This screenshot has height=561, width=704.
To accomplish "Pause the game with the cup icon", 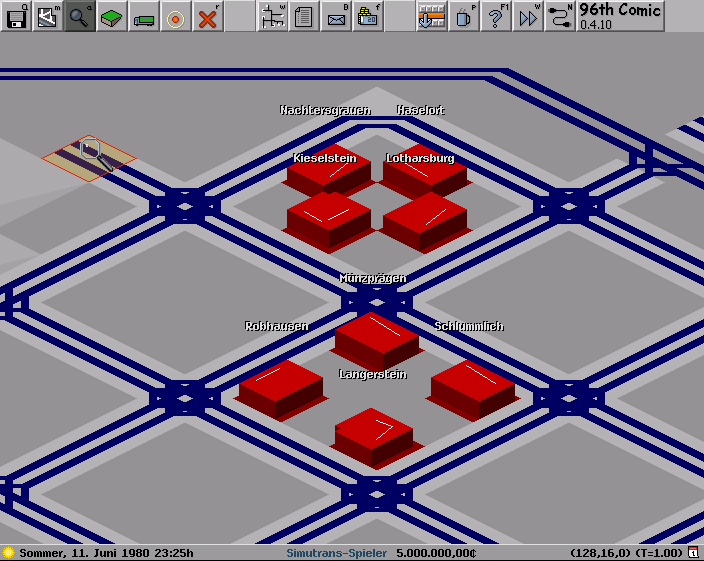I will [464, 16].
